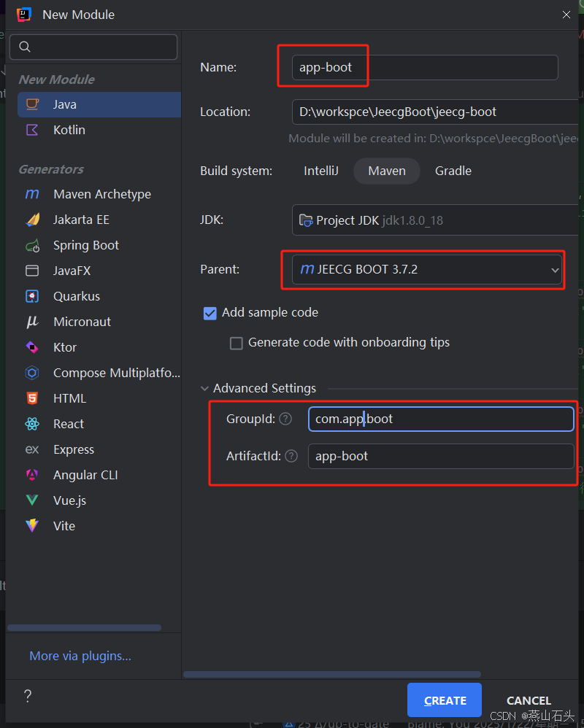Image resolution: width=584 pixels, height=728 pixels.
Task: Choose the Micronaut generator icon
Action: (32, 322)
